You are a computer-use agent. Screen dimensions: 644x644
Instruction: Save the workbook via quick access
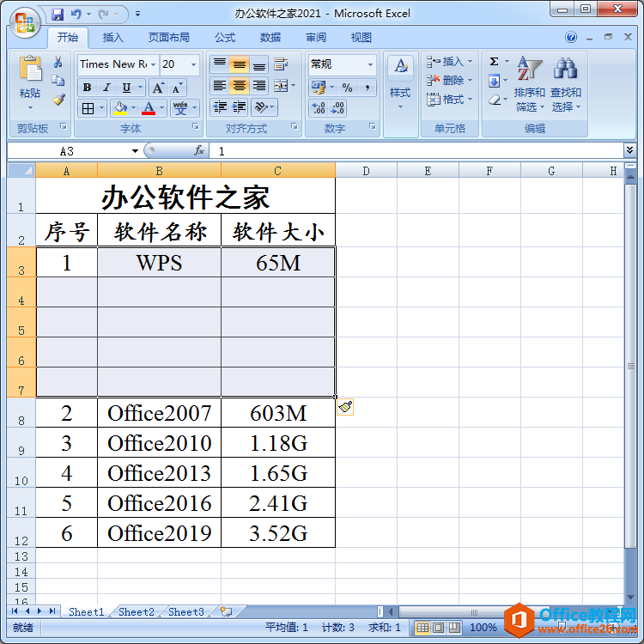pos(58,15)
